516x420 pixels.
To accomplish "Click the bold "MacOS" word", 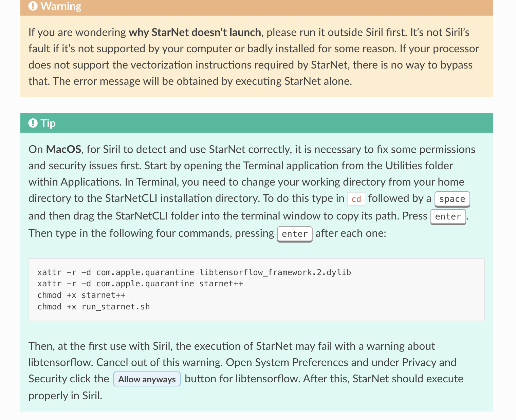I will point(63,149).
